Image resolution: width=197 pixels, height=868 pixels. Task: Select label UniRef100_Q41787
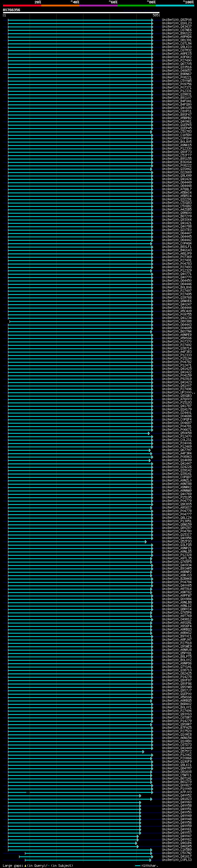point(177,406)
